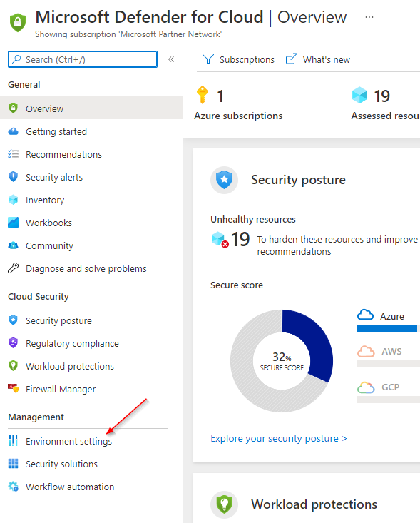This screenshot has width=420, height=523.
Task: Click the Workbooks chart icon
Action: (x=13, y=222)
